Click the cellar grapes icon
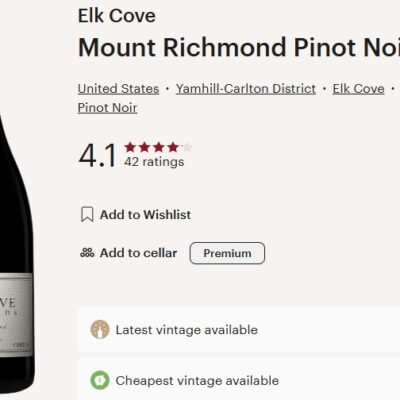Screen dimensions: 400x400 tap(87, 253)
